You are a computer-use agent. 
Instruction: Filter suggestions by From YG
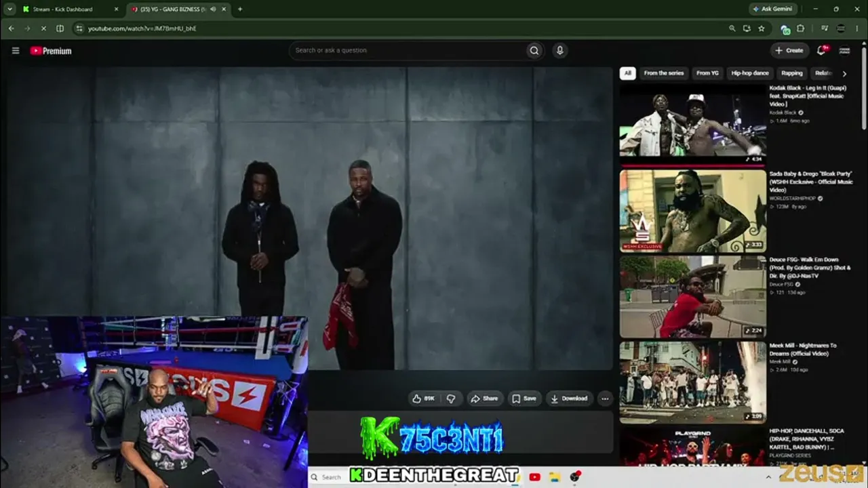(707, 73)
